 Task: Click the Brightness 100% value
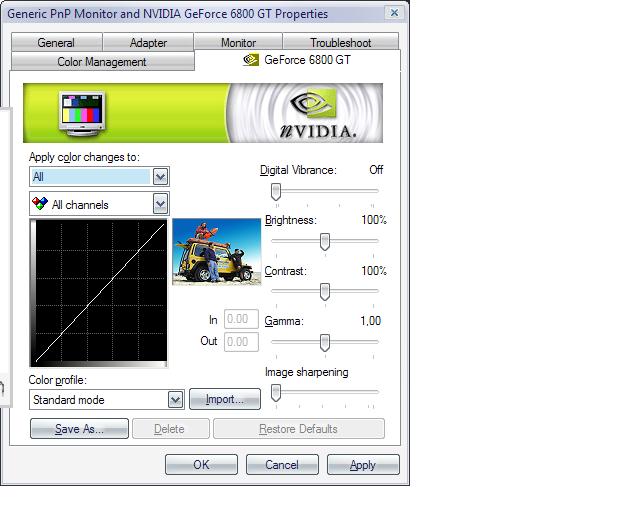[374, 220]
